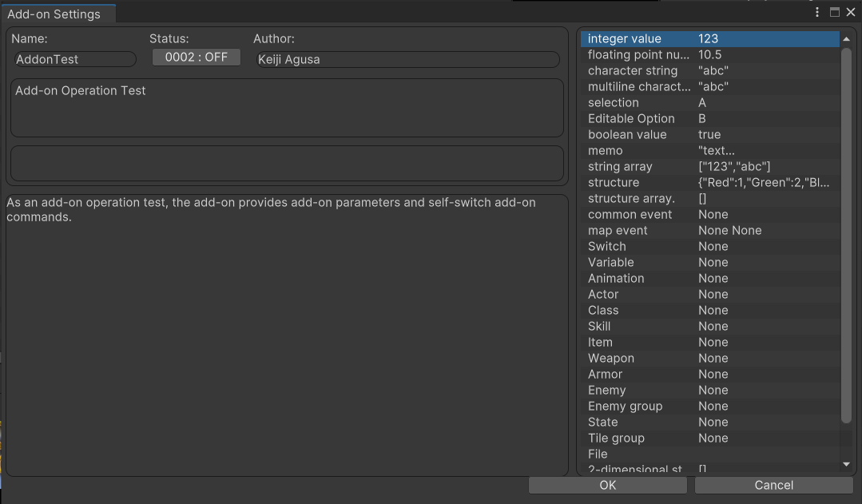The image size is (862, 504).
Task: Click the Name field containing AddonTest
Action: point(74,59)
